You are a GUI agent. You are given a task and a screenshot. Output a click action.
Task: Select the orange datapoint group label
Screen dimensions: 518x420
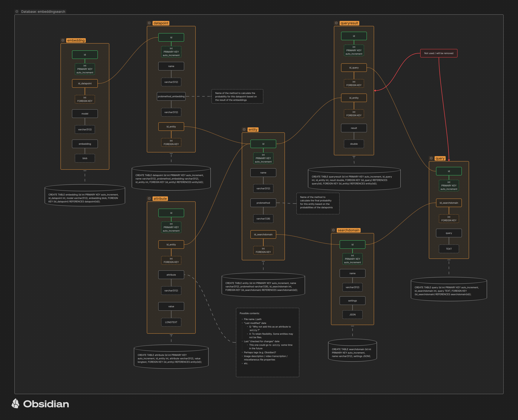(x=161, y=23)
